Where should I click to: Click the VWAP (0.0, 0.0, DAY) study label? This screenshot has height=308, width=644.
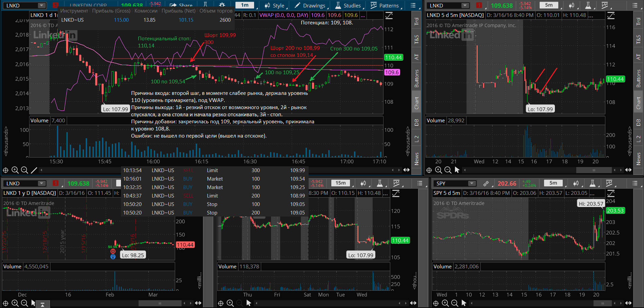(284, 15)
